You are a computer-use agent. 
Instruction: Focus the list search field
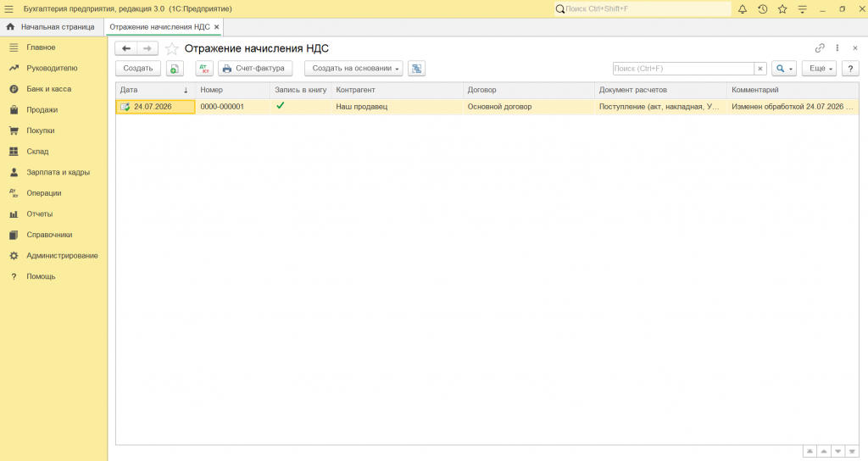pyautogui.click(x=684, y=69)
